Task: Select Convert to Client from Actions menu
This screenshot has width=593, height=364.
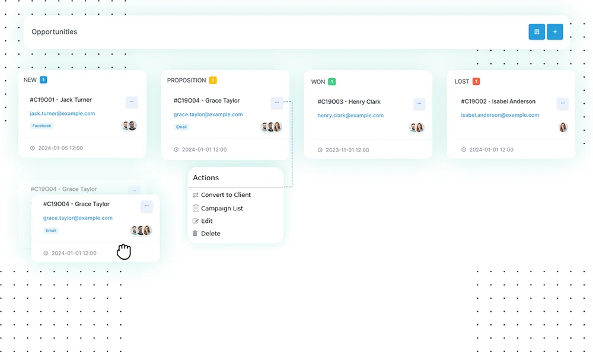Action: coord(225,195)
